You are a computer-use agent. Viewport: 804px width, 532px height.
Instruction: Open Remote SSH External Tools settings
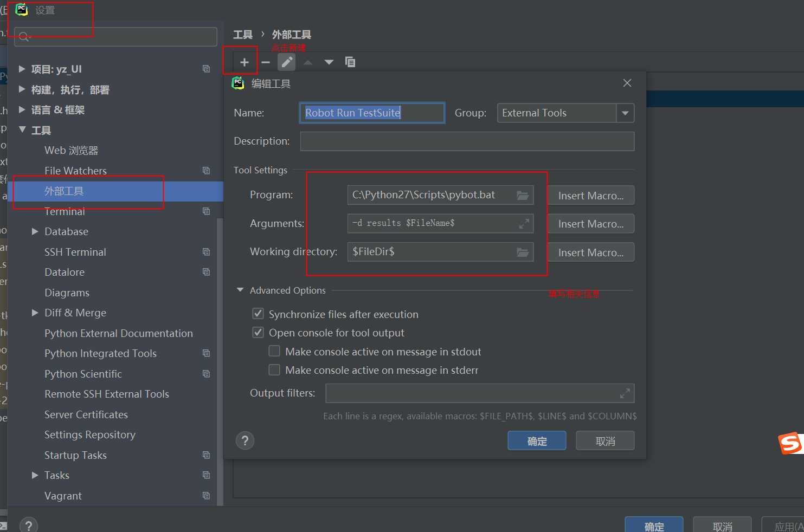click(x=106, y=394)
